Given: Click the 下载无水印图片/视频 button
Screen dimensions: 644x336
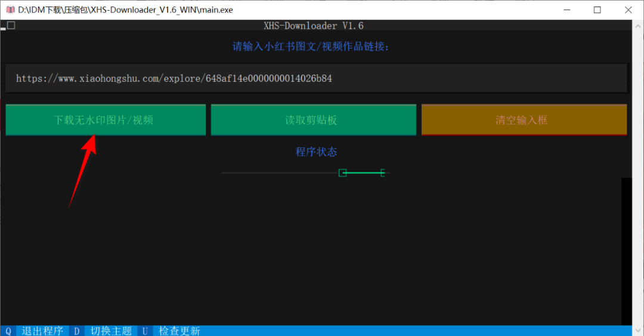Looking at the screenshot, I should (x=106, y=120).
